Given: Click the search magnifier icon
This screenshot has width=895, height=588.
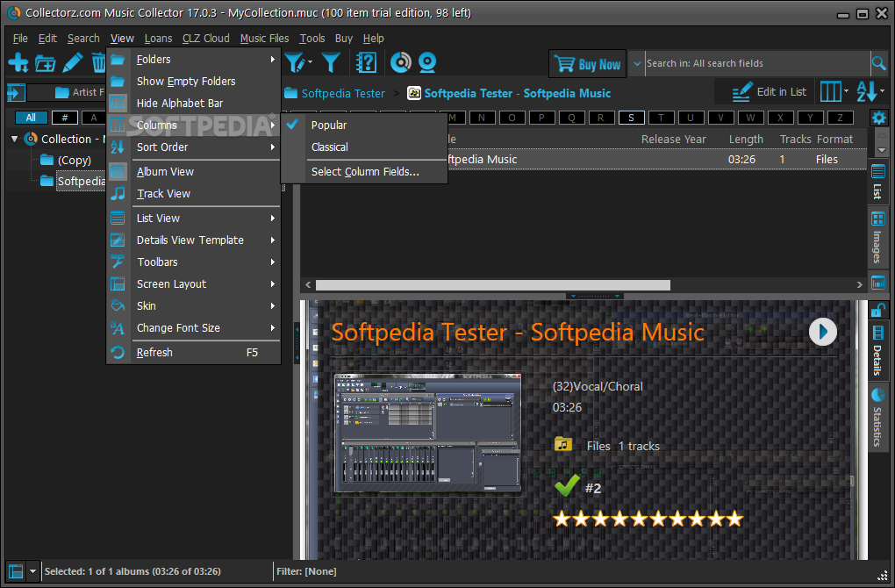Looking at the screenshot, I should (x=879, y=63).
